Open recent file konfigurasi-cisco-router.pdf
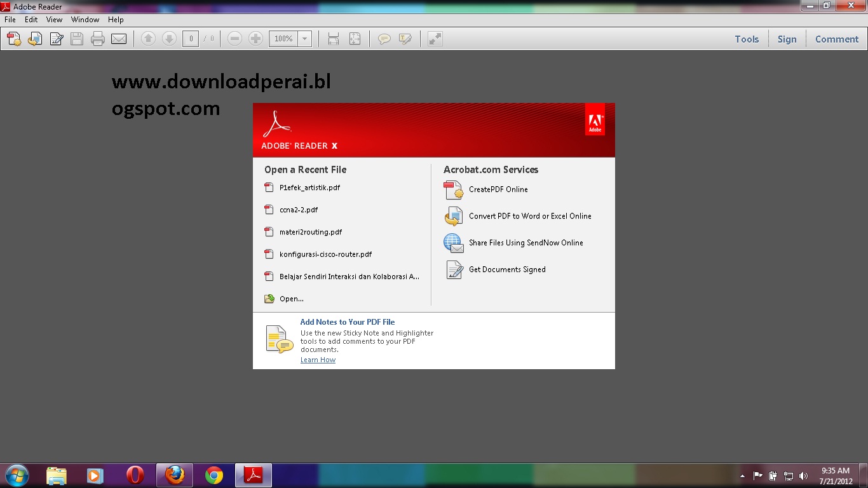868x488 pixels. click(325, 254)
